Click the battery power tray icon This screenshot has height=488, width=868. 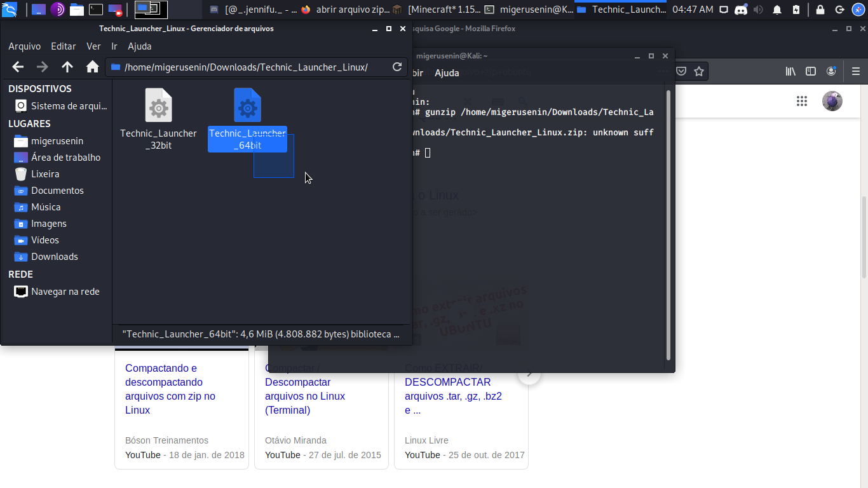[797, 10]
